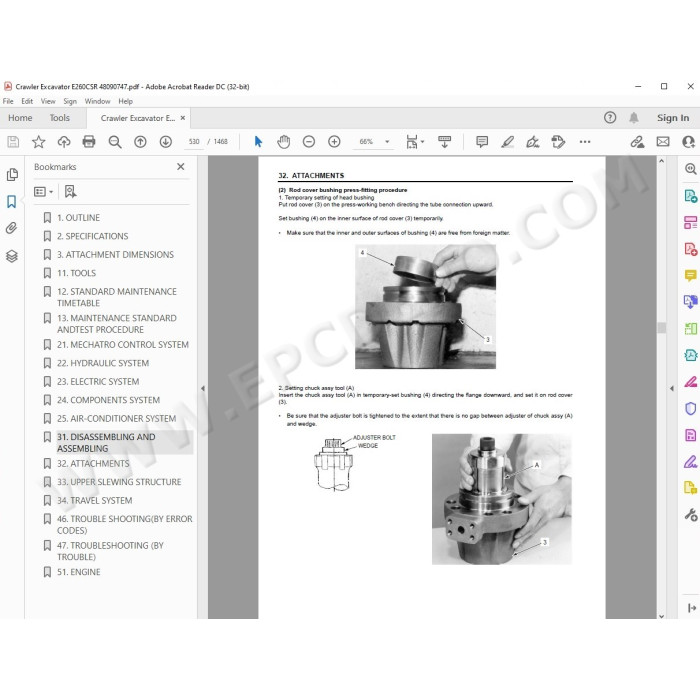Open bookmark 51. ENGINE
This screenshot has height=700, width=700.
79,572
